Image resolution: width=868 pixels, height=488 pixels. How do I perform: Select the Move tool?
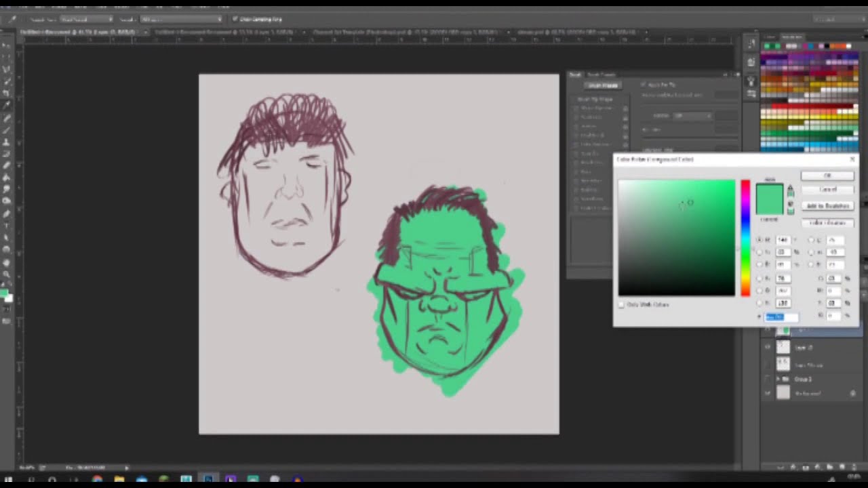tap(7, 45)
